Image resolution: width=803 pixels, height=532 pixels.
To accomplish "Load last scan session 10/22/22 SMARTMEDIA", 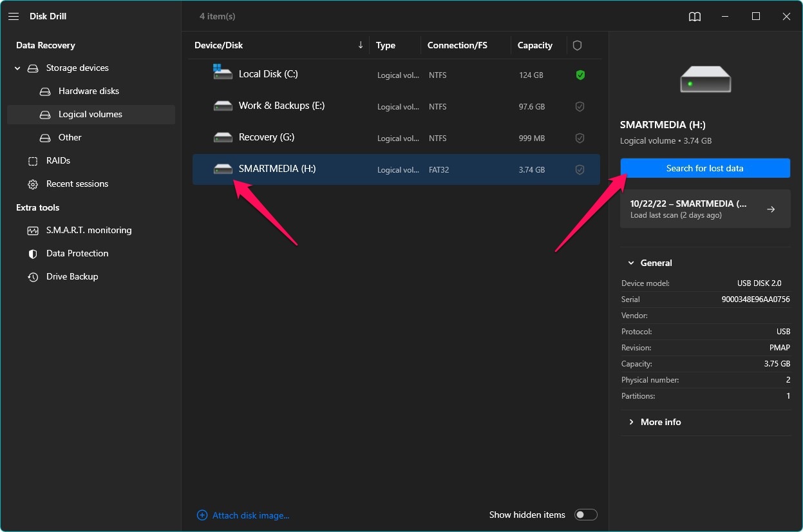I will [x=705, y=209].
